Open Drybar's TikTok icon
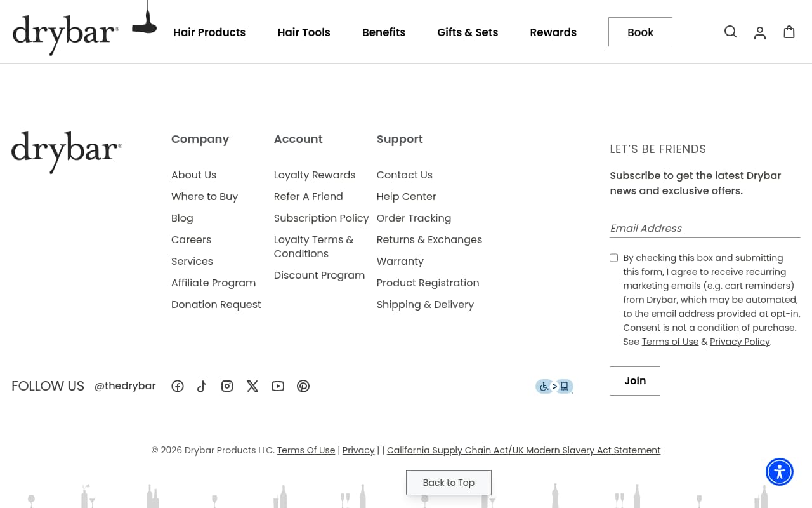Viewport: 812px width, 508px height. (202, 386)
